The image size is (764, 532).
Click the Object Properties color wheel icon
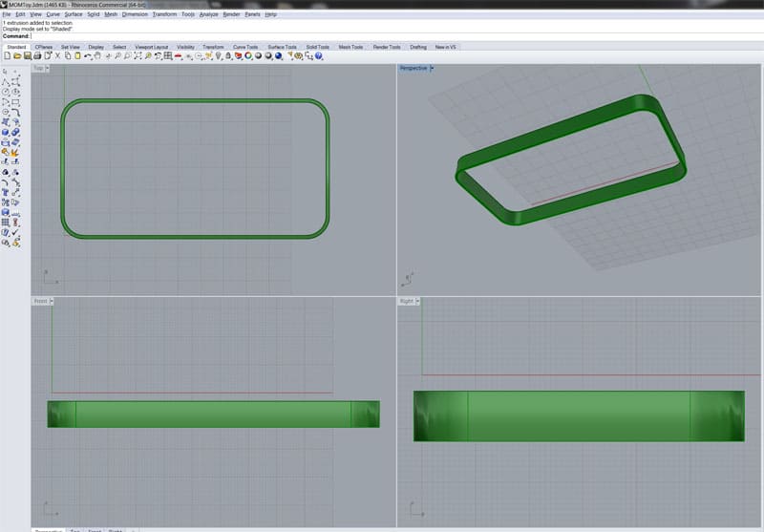pos(248,56)
